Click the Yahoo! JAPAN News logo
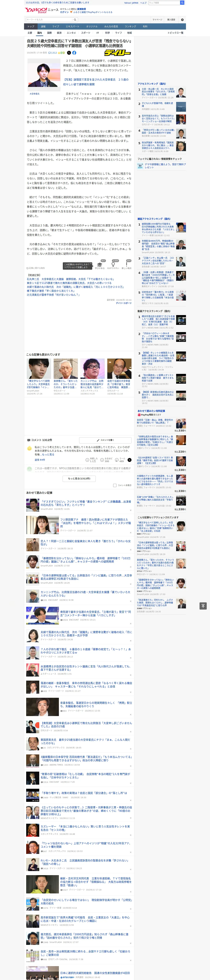 pyautogui.click(x=42, y=10)
